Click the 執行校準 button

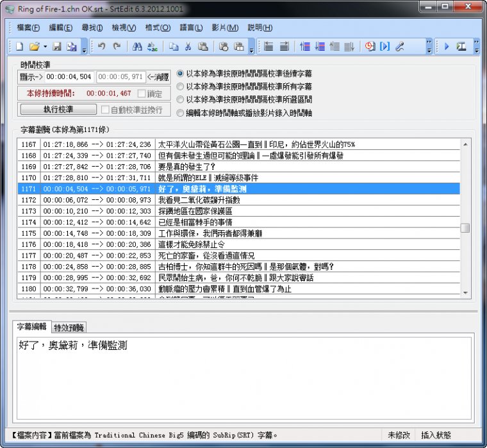(58, 110)
